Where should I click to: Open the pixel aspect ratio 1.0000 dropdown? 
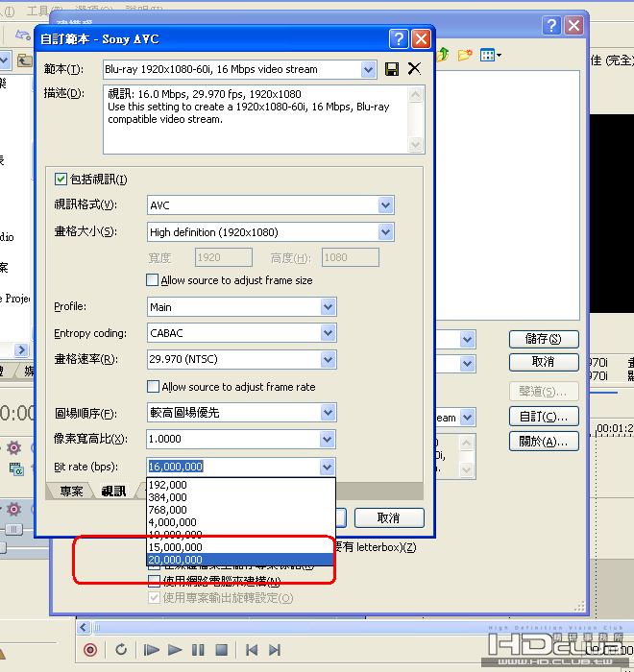pyautogui.click(x=328, y=440)
